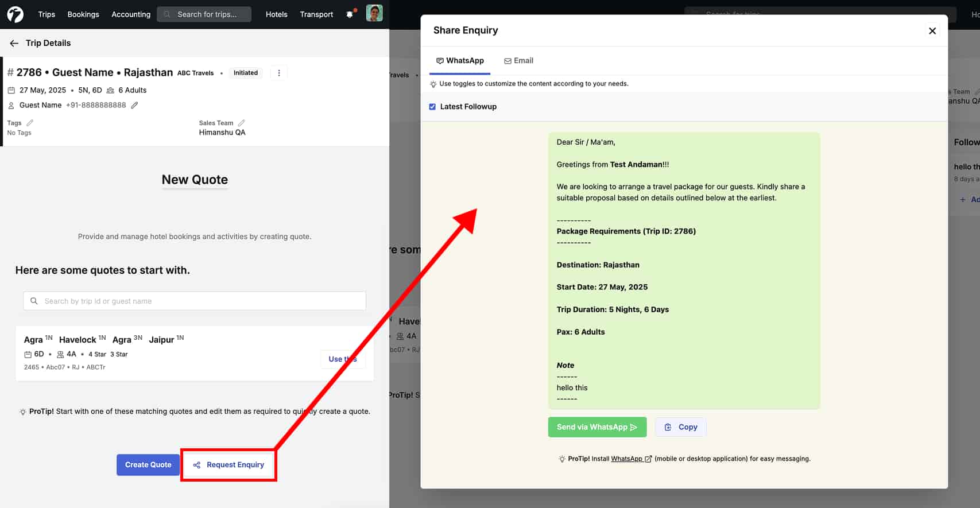Edit Tags using the pencil icon

click(30, 123)
